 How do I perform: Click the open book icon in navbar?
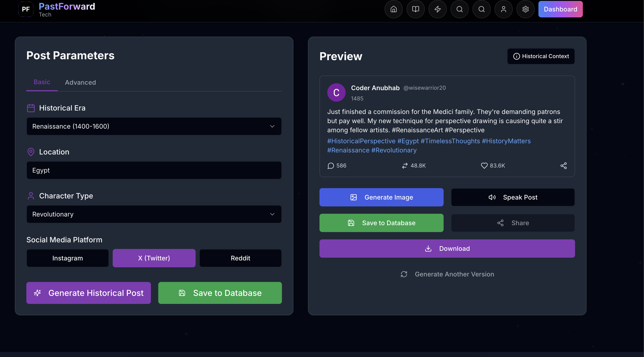415,9
